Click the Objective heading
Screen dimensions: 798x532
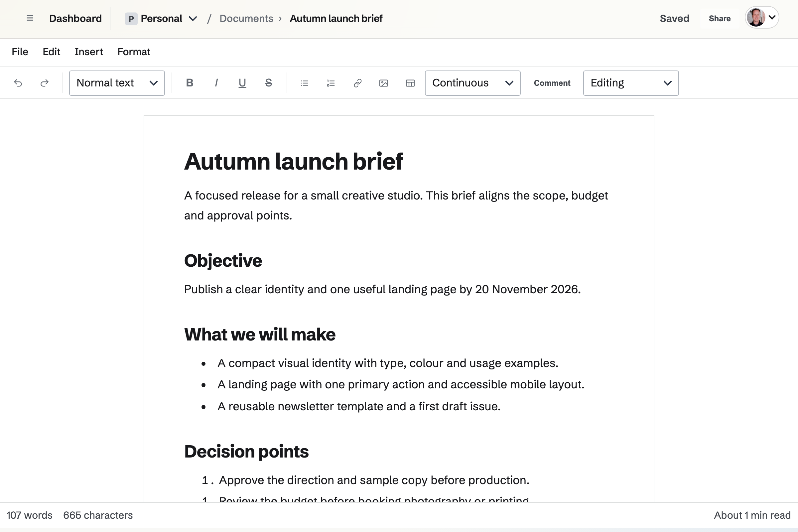click(223, 261)
